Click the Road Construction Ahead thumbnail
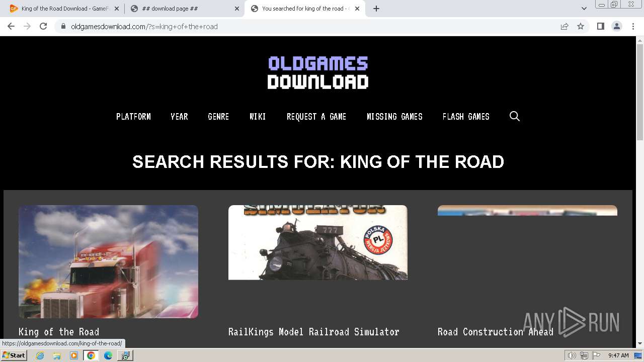Image resolution: width=644 pixels, height=362 pixels. (527, 210)
